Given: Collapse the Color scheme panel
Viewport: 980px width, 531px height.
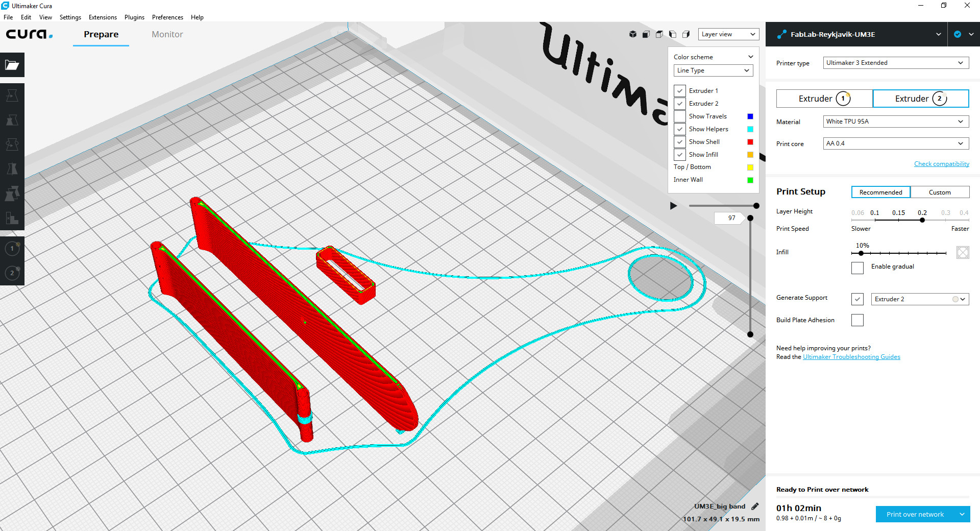Looking at the screenshot, I should [750, 57].
